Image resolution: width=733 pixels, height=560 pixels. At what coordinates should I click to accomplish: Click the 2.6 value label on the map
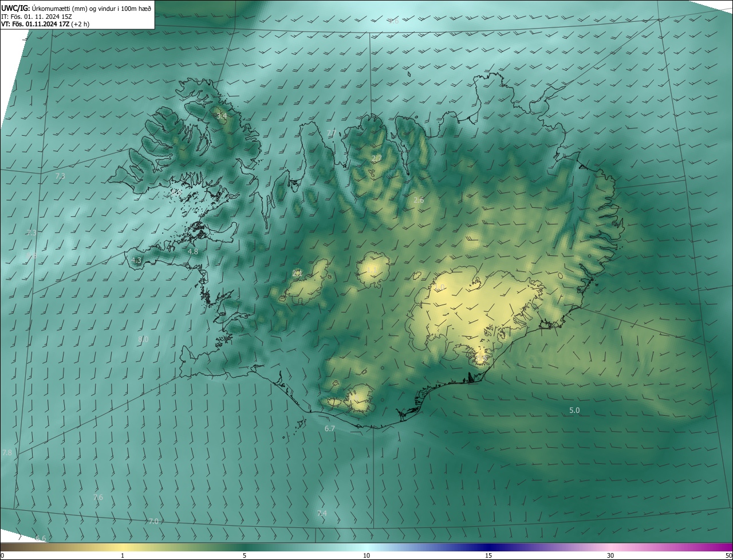419,200
